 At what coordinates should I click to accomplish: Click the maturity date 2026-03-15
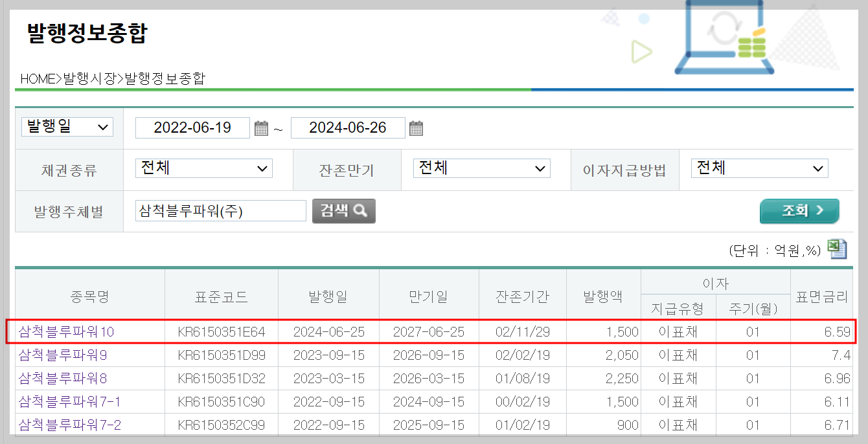[x=429, y=379]
